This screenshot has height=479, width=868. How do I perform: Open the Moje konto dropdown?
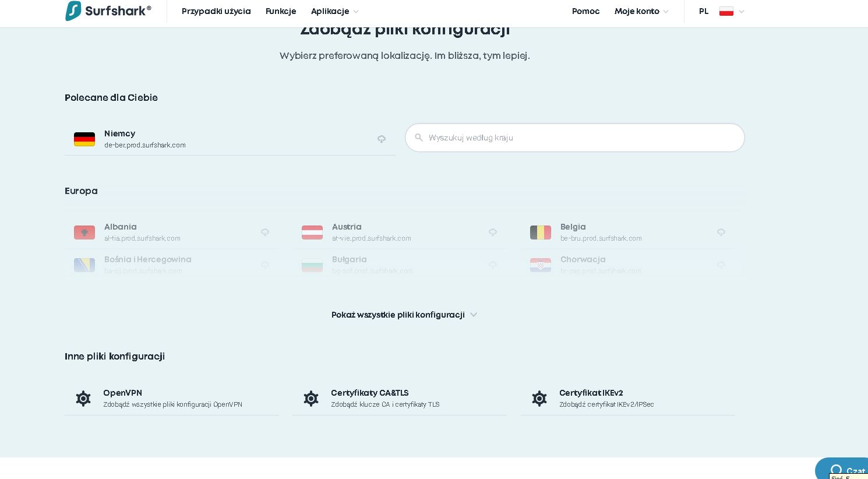tap(641, 12)
